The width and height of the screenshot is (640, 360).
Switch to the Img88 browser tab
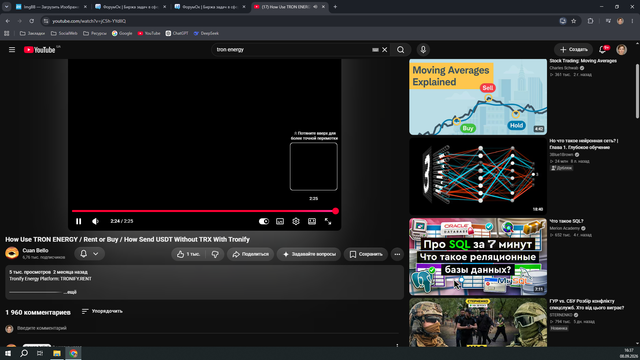(51, 7)
